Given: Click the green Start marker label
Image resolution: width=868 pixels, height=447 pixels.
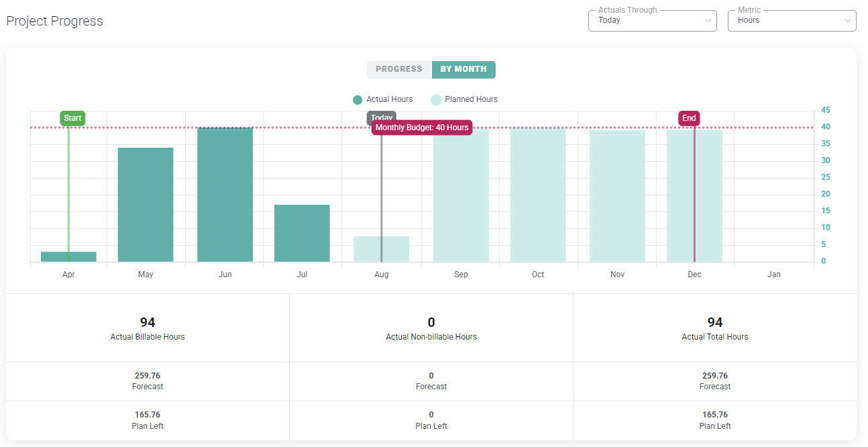Looking at the screenshot, I should tap(72, 118).
